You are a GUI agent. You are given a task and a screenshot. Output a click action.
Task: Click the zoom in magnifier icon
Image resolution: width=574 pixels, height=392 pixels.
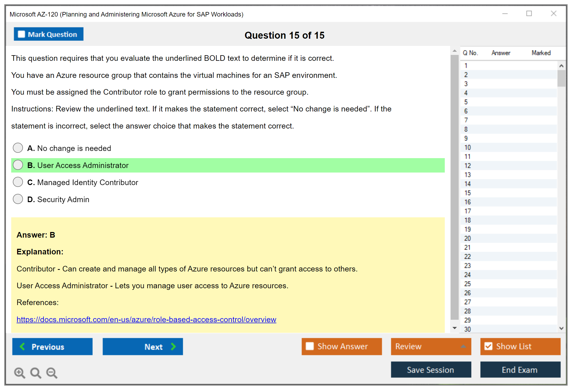click(x=19, y=373)
